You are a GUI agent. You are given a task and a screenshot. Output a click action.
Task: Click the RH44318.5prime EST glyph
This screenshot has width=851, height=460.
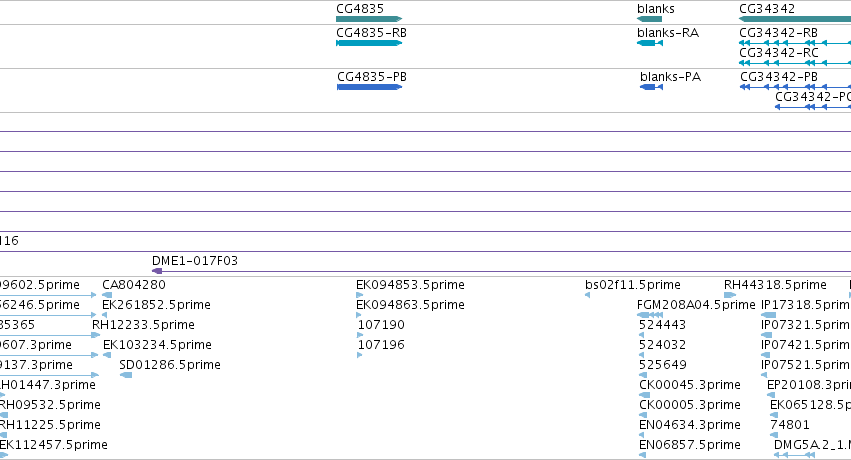[730, 295]
